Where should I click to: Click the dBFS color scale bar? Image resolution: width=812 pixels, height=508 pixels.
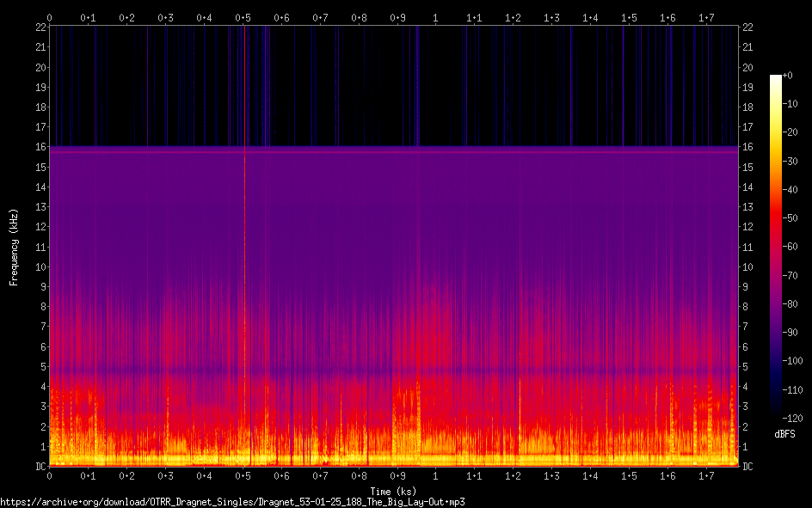[x=776, y=249]
